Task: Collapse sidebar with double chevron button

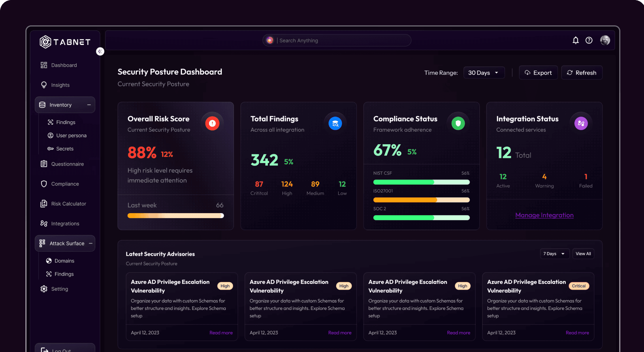Action: pyautogui.click(x=100, y=52)
